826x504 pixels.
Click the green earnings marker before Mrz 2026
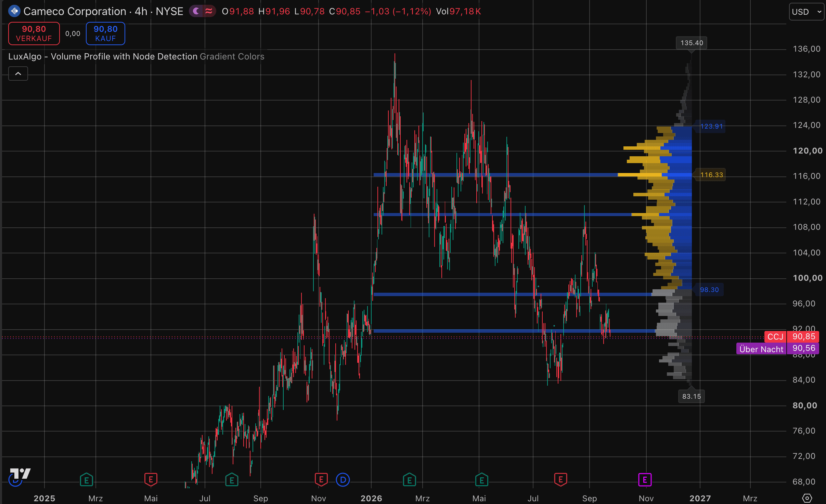[409, 480]
